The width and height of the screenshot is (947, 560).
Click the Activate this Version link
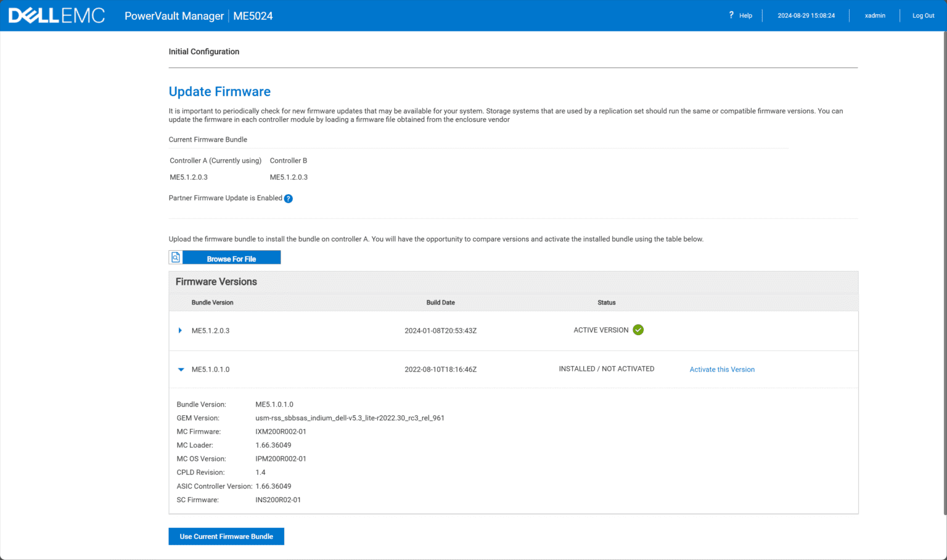click(722, 369)
